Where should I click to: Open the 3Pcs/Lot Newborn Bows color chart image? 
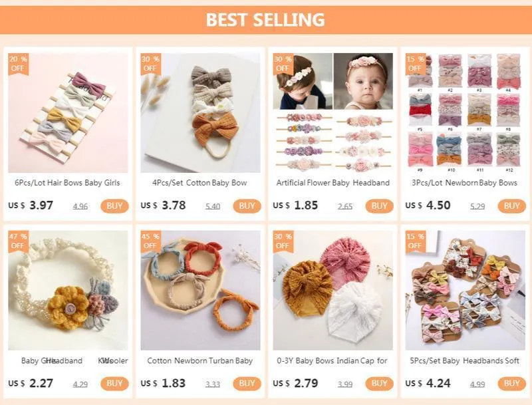(x=465, y=112)
